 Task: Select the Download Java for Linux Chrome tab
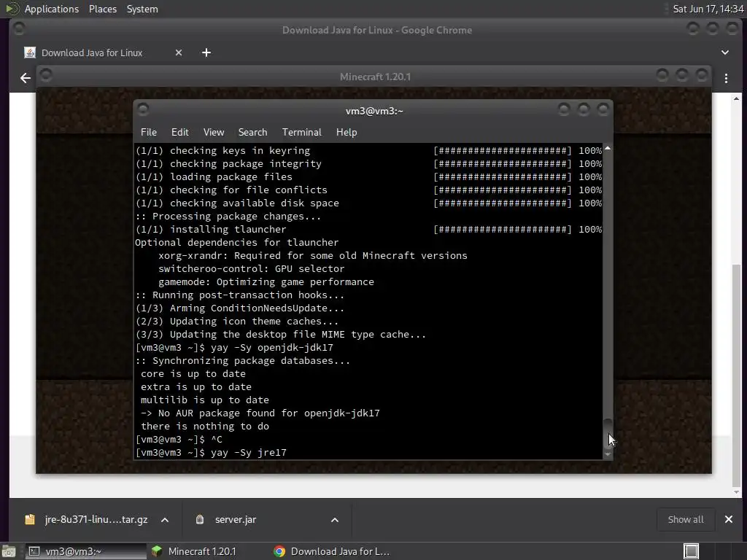pos(104,52)
